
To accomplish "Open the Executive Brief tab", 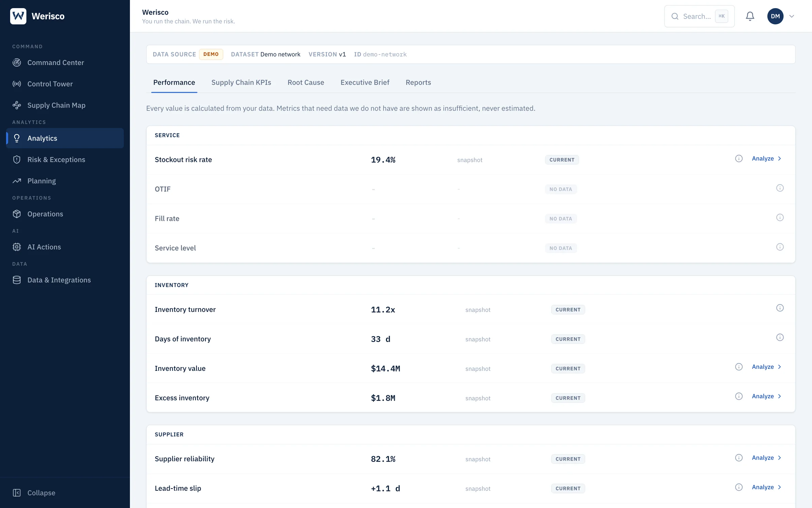I will 365,83.
